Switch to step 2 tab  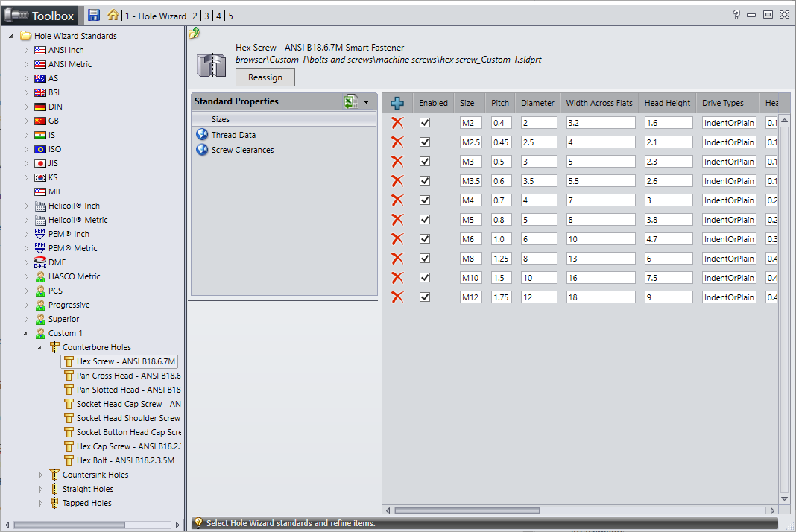(x=195, y=16)
